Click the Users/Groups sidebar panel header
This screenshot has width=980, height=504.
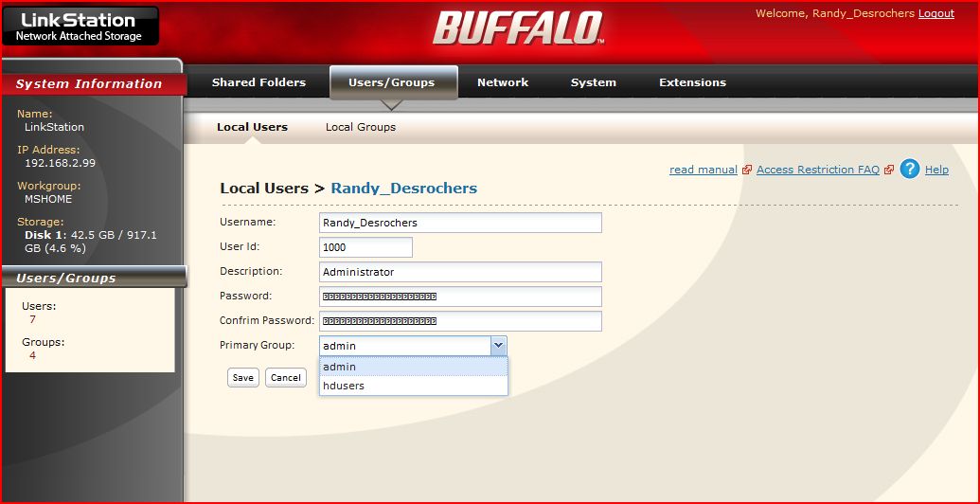94,278
